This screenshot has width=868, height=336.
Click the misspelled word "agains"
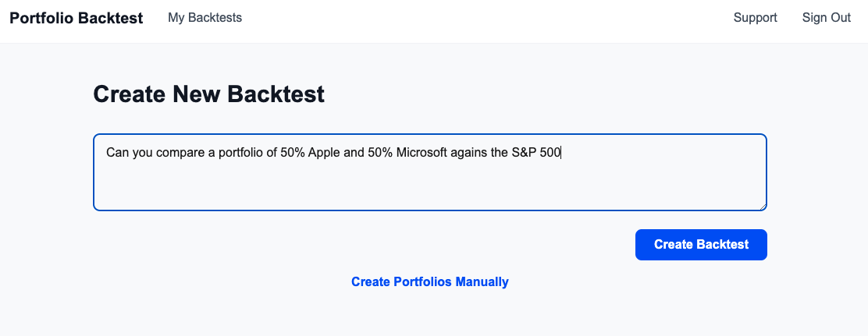tap(469, 153)
